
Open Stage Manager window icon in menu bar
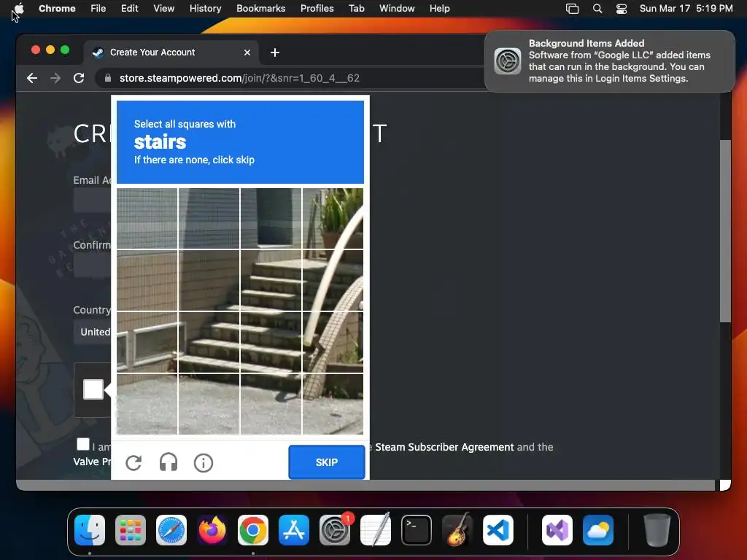pos(572,9)
